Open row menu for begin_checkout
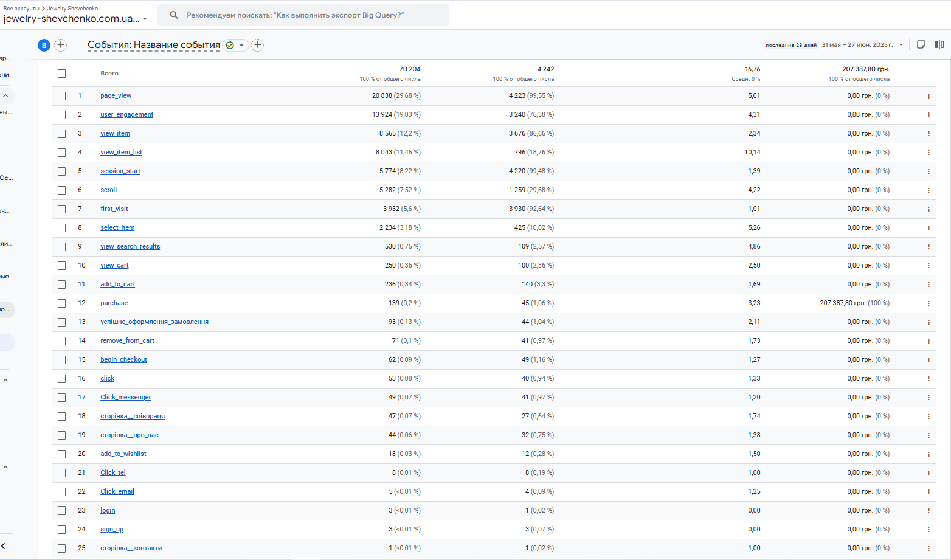951x560 pixels. click(929, 360)
